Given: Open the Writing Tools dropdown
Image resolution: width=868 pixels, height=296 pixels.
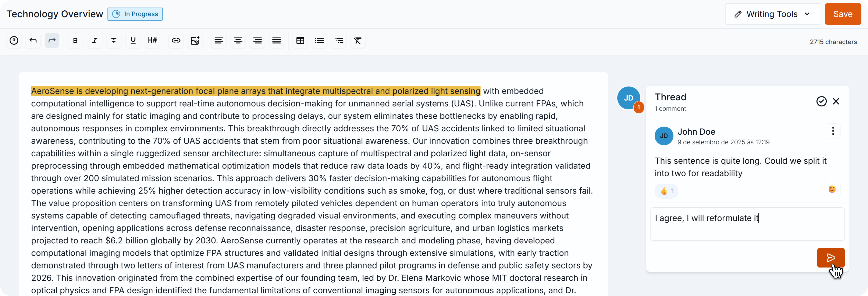Looking at the screenshot, I should click(773, 14).
